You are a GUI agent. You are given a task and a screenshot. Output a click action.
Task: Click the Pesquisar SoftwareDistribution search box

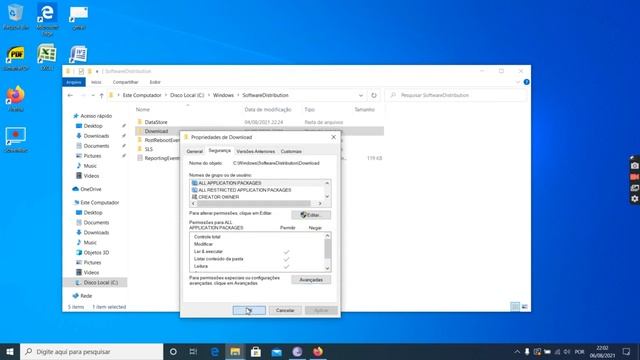point(456,95)
